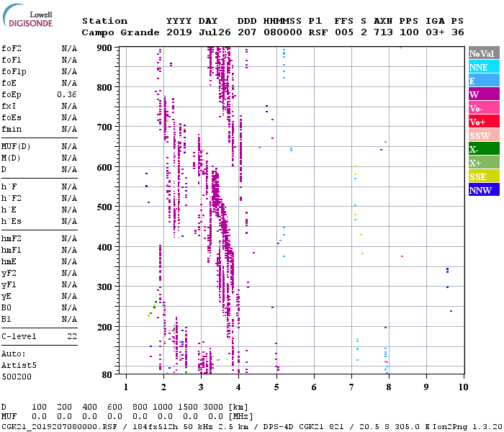Click the 80 km height axis label
The image size is (504, 432).
click(107, 375)
